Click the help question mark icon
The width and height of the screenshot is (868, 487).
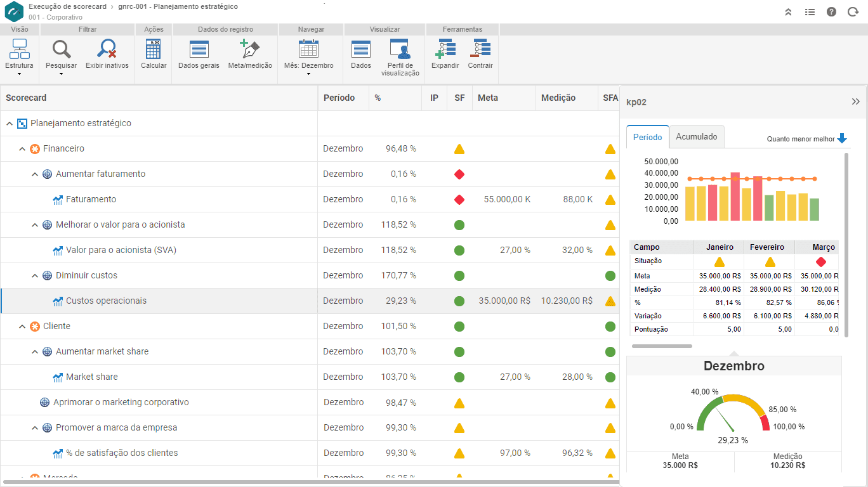[x=831, y=11]
